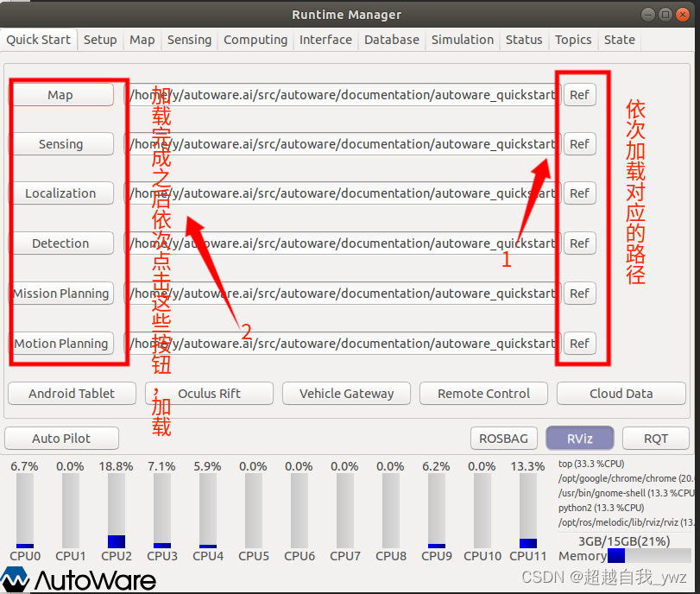
Task: Open the ROSBAG recorder
Action: (x=503, y=438)
